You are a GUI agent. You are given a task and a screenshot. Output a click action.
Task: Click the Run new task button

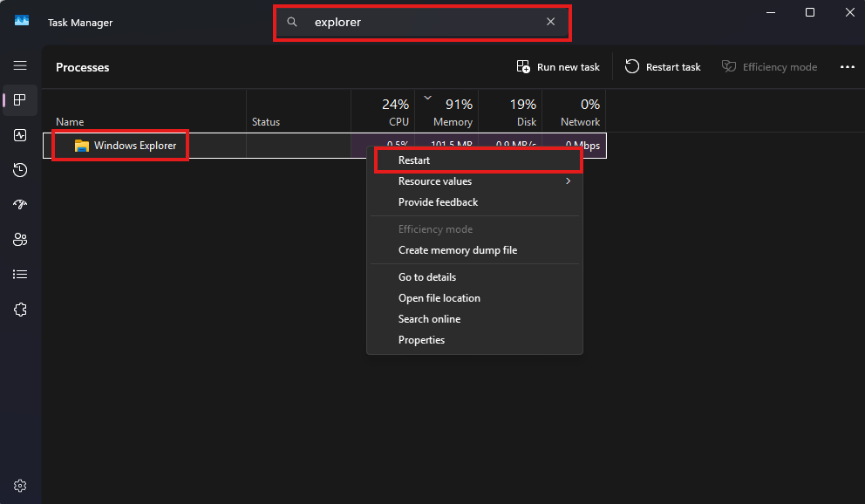558,67
